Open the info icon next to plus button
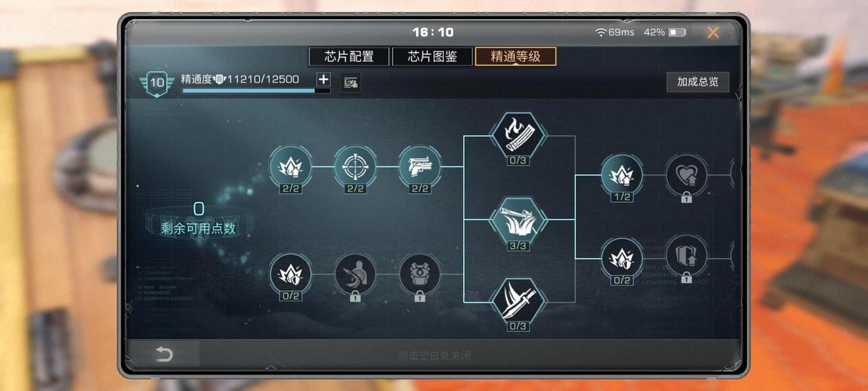 [x=351, y=82]
